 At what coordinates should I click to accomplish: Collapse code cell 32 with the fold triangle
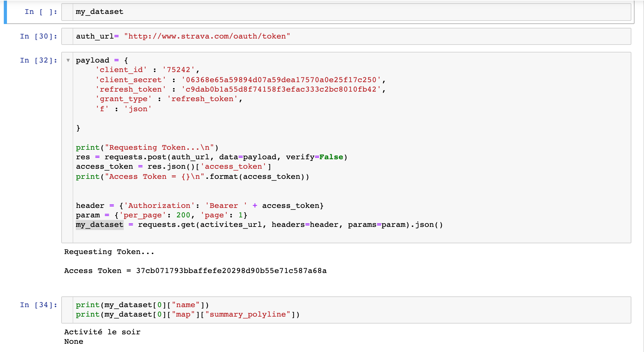68,60
